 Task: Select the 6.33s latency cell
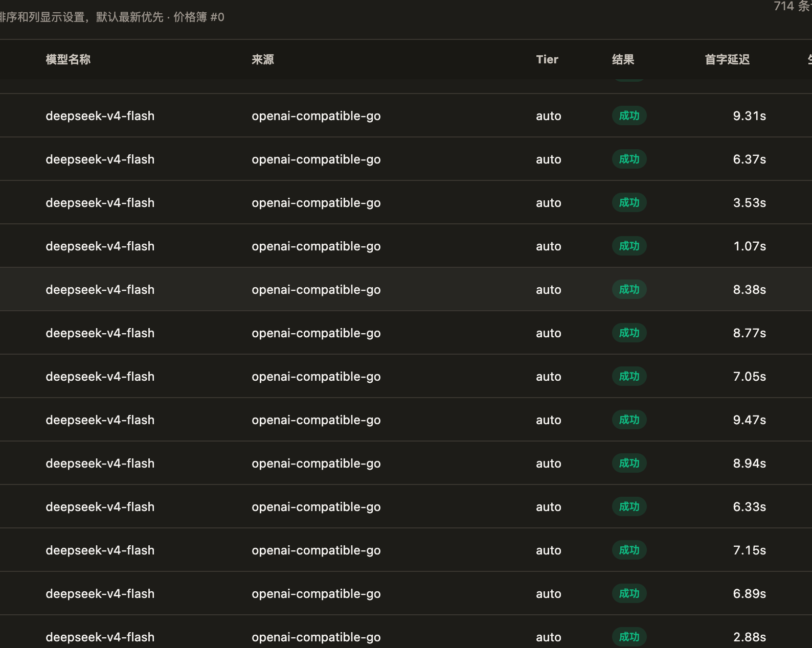click(x=750, y=507)
